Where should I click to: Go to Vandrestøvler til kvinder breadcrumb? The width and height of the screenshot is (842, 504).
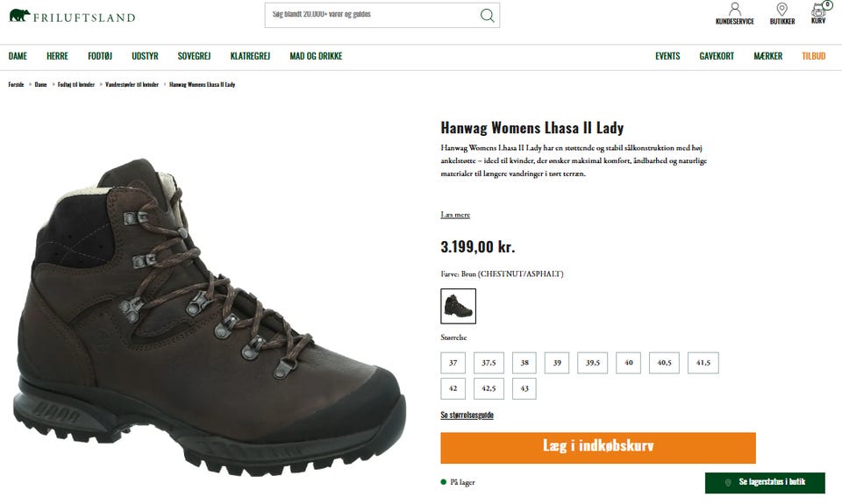[132, 84]
